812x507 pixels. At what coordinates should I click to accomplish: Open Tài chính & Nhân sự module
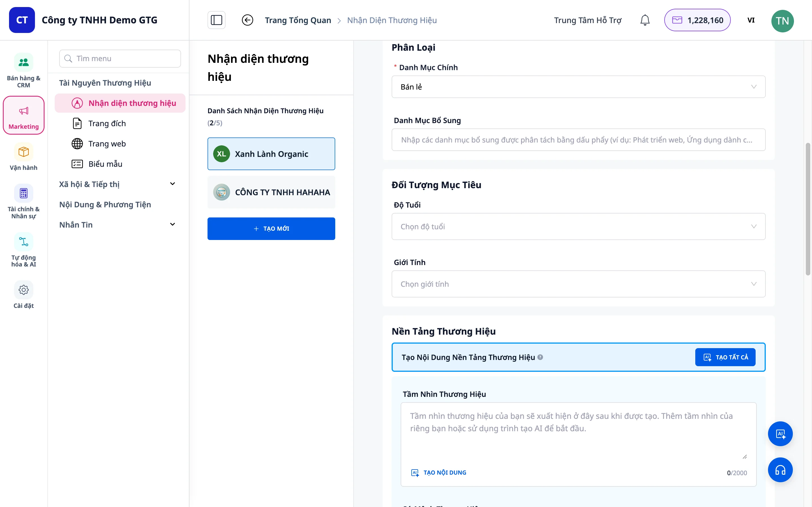tap(23, 201)
